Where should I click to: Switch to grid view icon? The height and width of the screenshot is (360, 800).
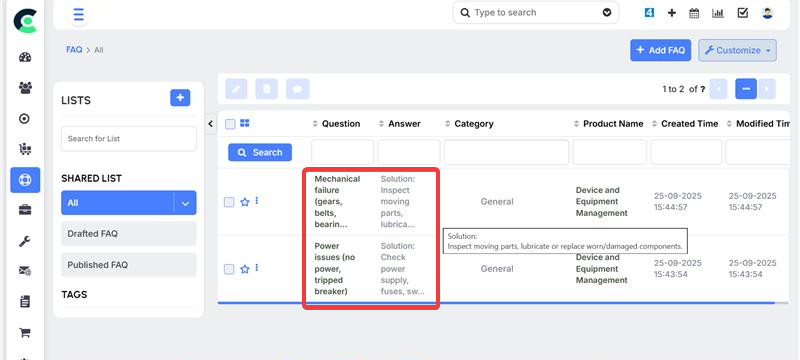tap(244, 123)
